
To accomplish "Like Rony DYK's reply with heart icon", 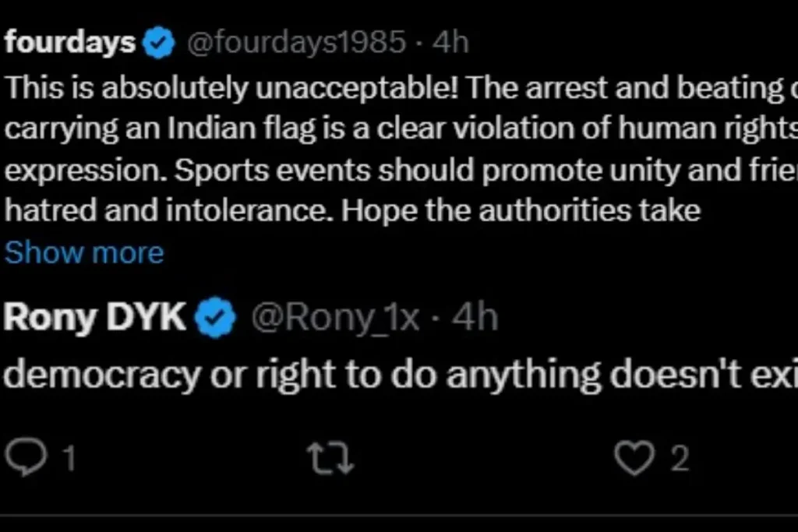I will pos(634,458).
